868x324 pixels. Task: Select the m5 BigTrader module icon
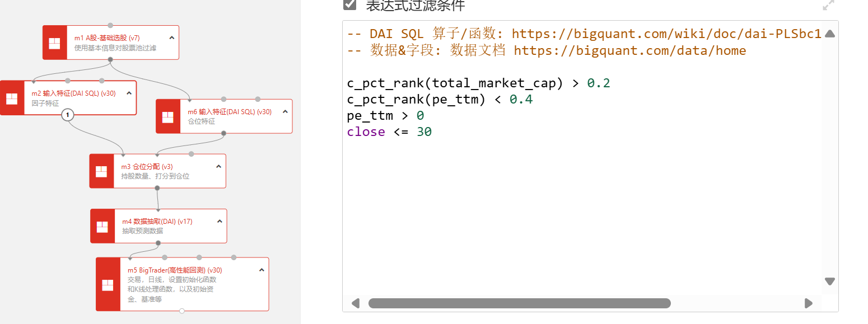coord(108,285)
